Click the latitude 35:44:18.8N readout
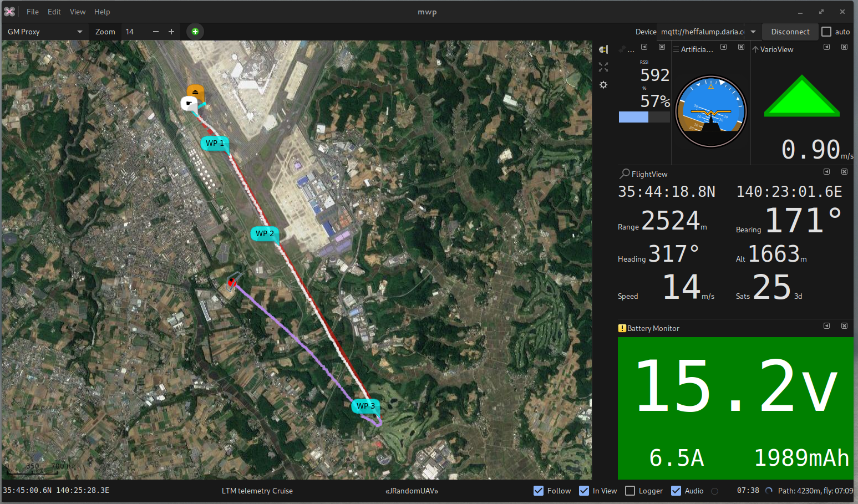 667,192
